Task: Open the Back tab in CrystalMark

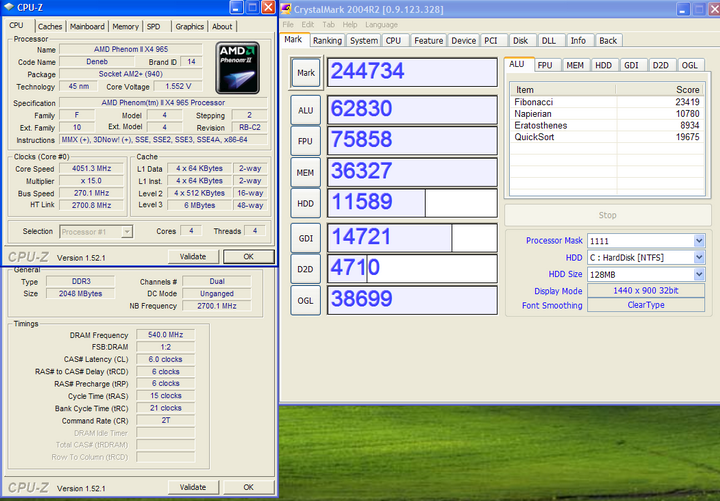Action: pyautogui.click(x=608, y=41)
